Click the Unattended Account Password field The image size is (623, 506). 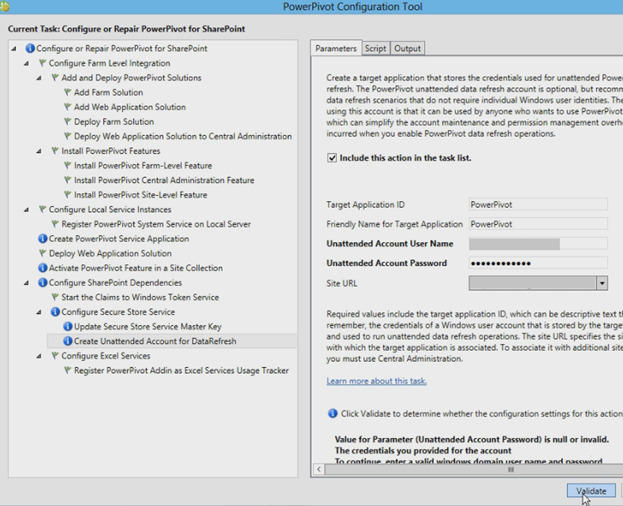(x=538, y=263)
